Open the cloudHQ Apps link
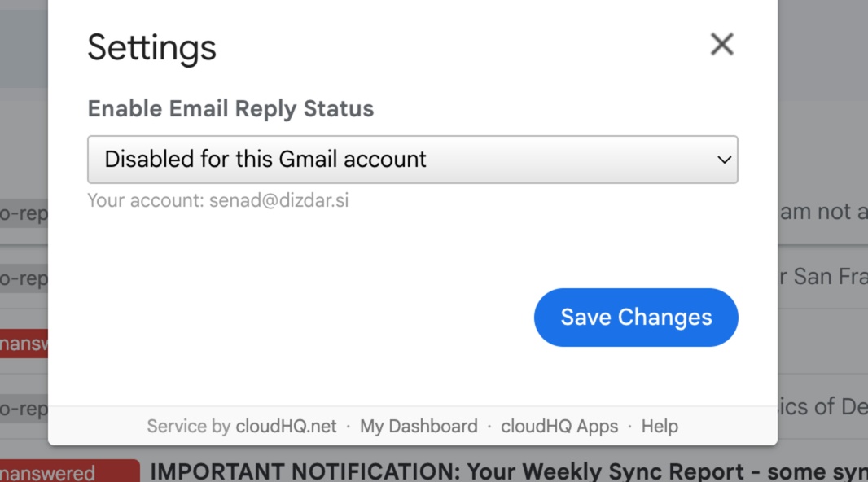Screen dimensions: 868x482 pos(559,426)
